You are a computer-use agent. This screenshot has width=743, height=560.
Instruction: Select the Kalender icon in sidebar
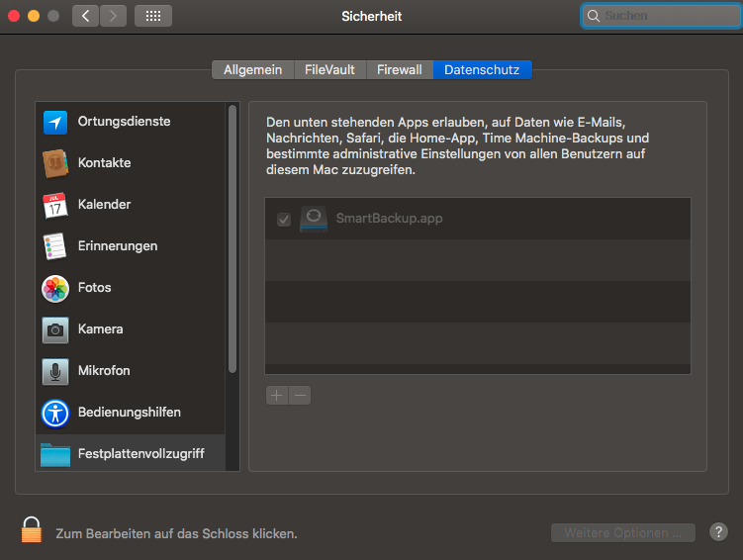pos(54,205)
